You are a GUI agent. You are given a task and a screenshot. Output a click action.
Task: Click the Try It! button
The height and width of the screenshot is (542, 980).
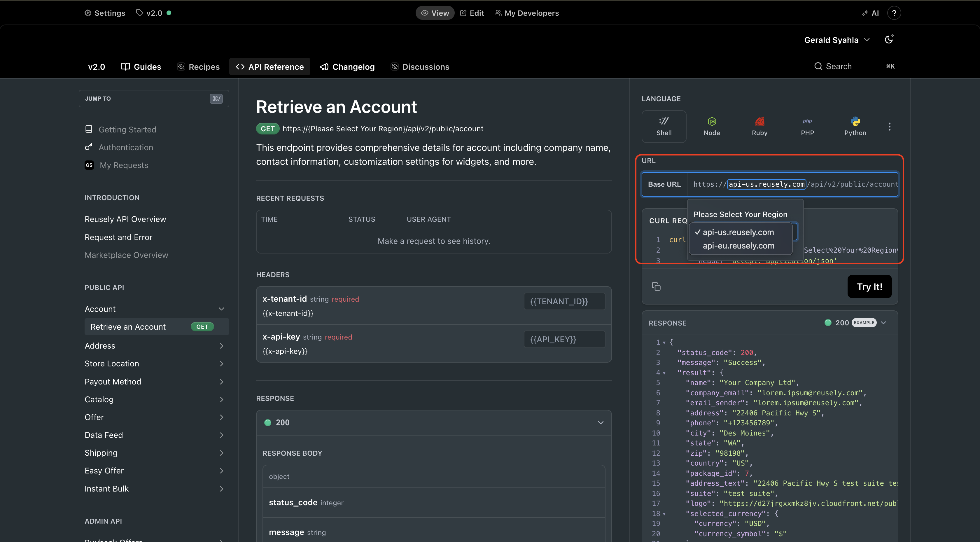[869, 286]
